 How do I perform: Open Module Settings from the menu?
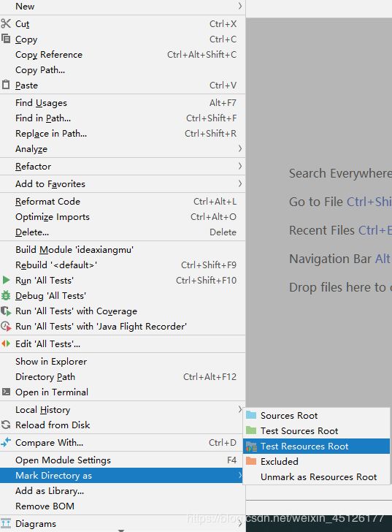pyautogui.click(x=123, y=460)
